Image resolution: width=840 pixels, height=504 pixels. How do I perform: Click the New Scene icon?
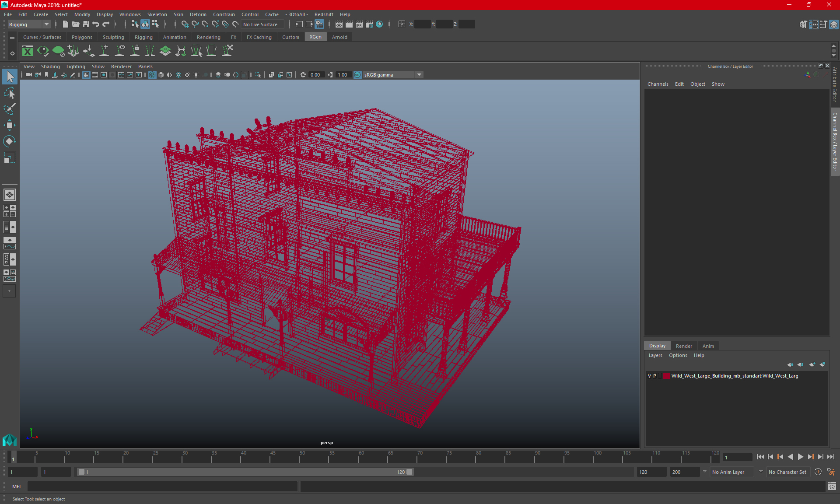[66, 24]
